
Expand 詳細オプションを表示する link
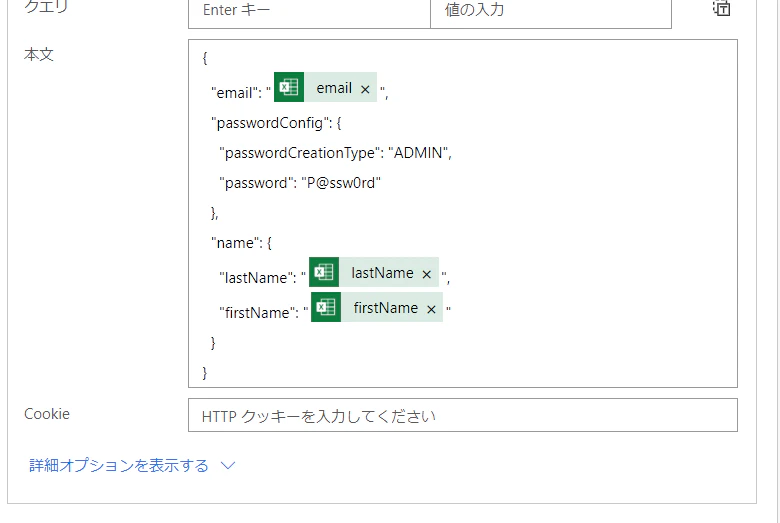click(x=119, y=465)
